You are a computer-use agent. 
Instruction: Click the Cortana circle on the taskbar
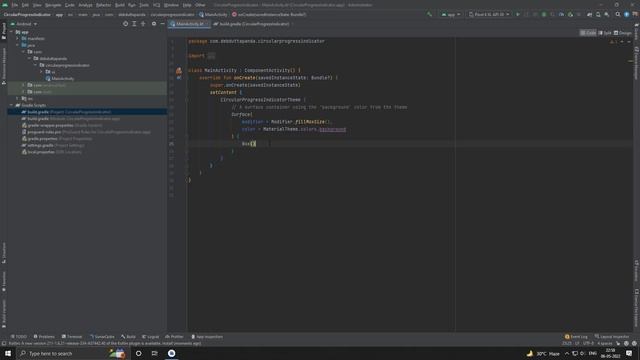tap(138, 353)
